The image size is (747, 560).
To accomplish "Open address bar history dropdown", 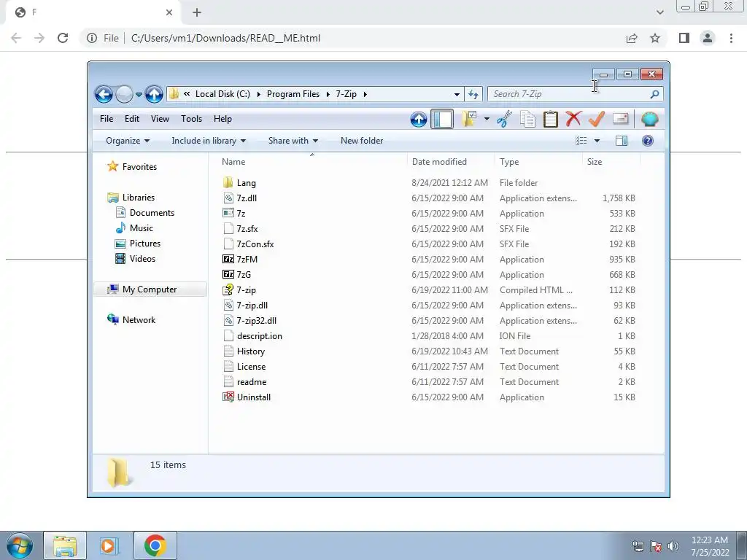I will 457,94.
